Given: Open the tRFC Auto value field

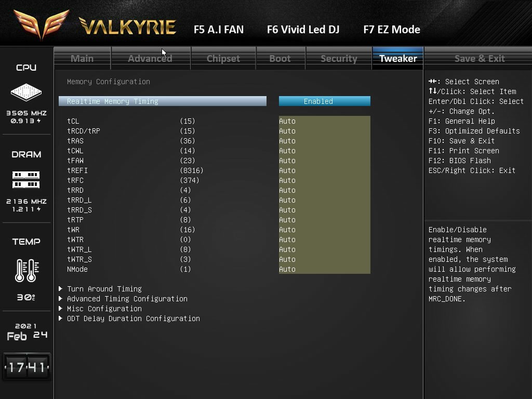Looking at the screenshot, I should (325, 180).
